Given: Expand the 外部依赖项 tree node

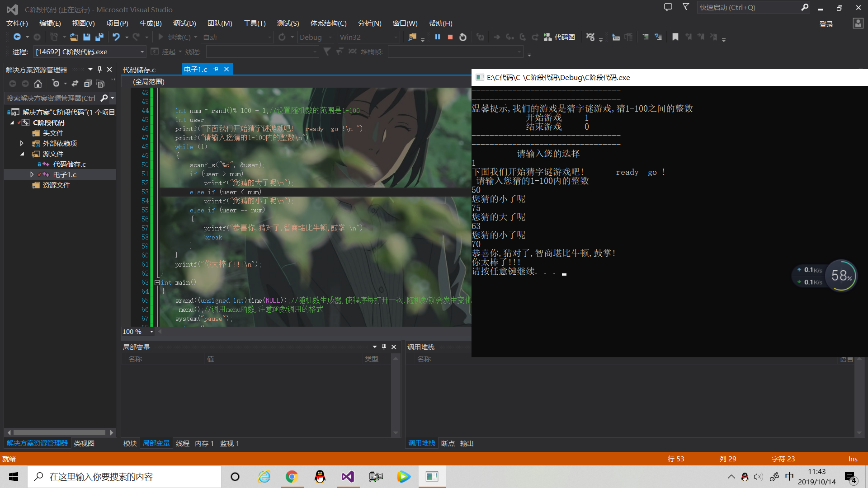Looking at the screenshot, I should click(22, 143).
